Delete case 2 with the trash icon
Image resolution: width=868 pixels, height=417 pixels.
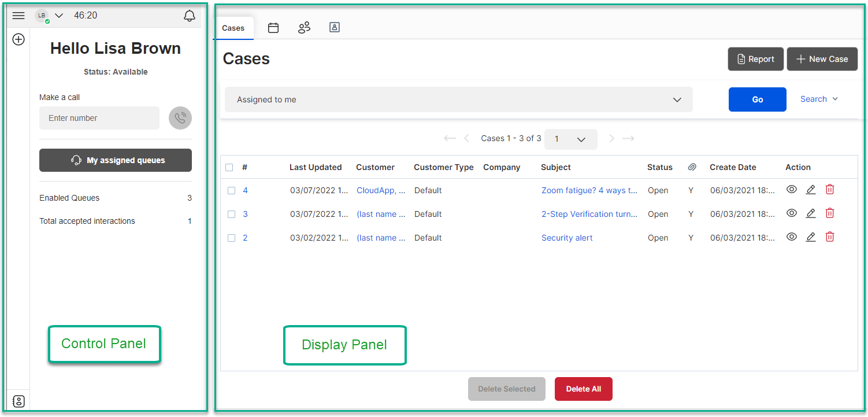coord(830,237)
